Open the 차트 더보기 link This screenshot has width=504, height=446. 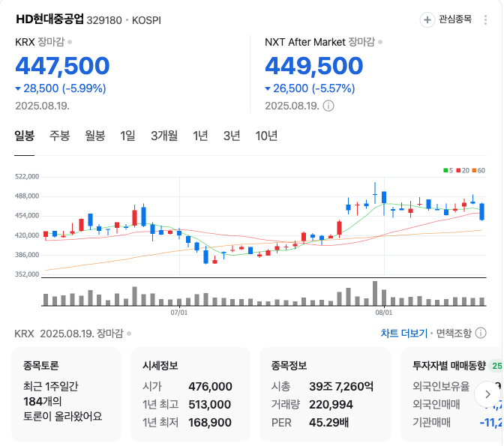(404, 334)
